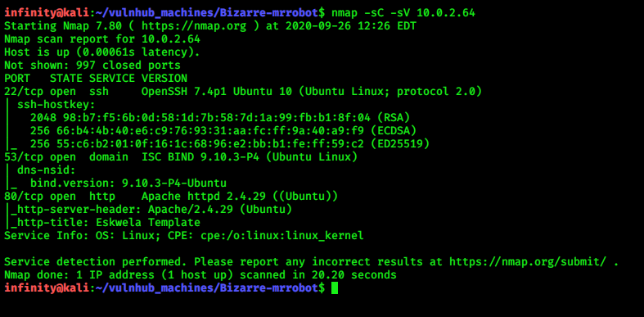Image resolution: width=644 pixels, height=317 pixels.
Task: Click the 10.0.2.64 IP in command line
Action: pyautogui.click(x=446, y=13)
